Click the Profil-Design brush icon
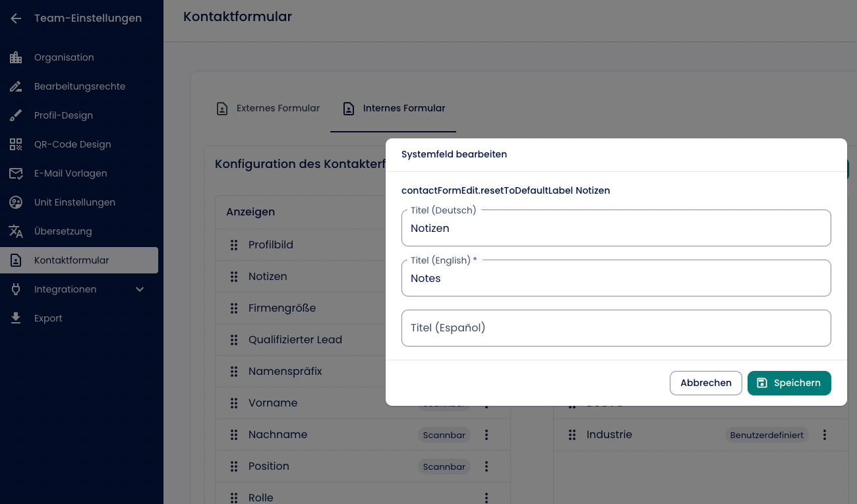857x504 pixels. 16,115
